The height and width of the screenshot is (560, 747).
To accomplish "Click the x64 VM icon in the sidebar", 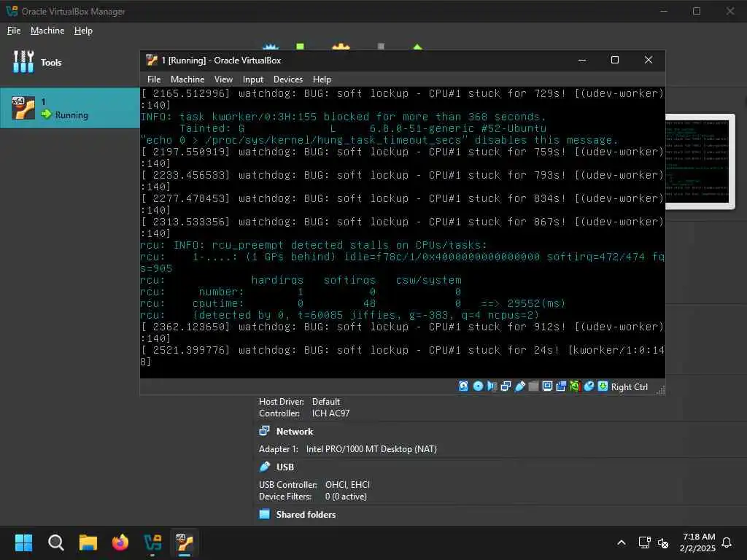I will 23,108.
